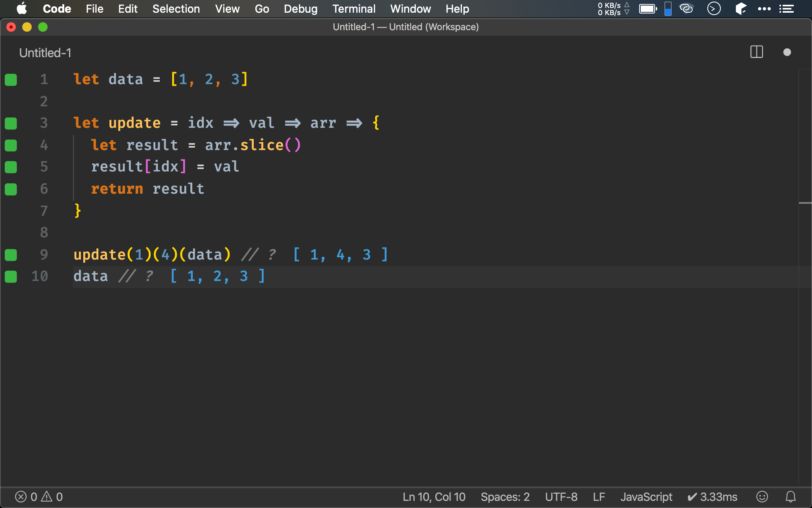Open the Window menu
The image size is (812, 508).
pos(410,9)
